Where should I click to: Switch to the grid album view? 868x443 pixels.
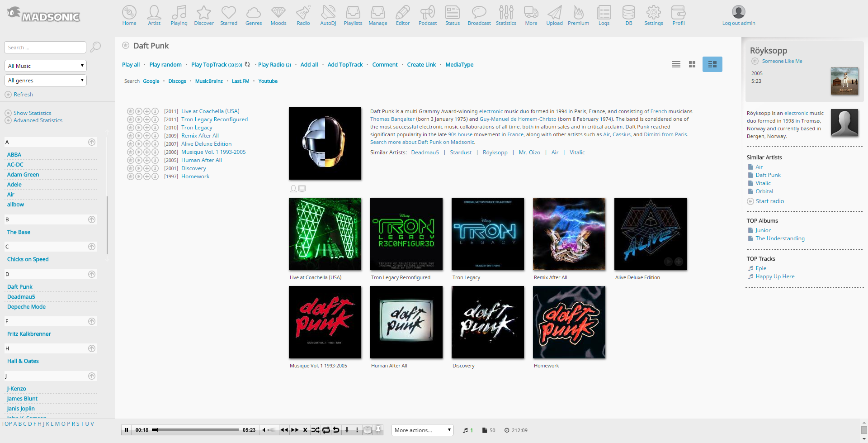coord(692,65)
